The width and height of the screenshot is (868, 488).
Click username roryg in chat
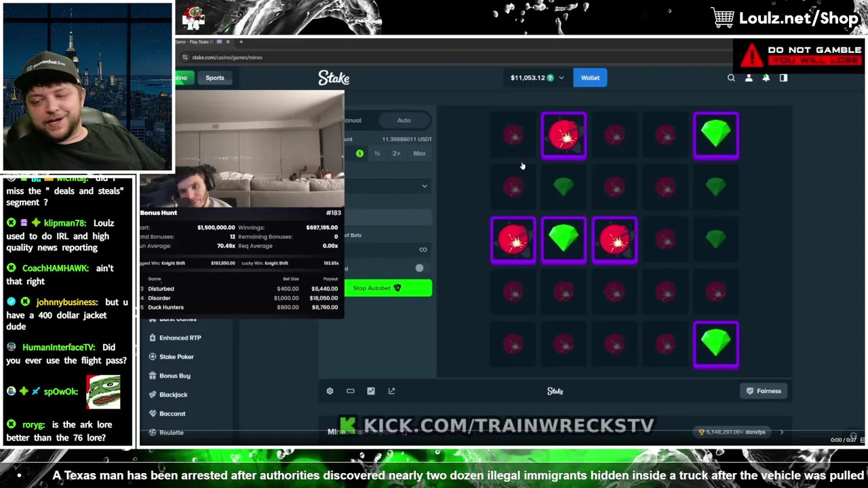(x=33, y=425)
